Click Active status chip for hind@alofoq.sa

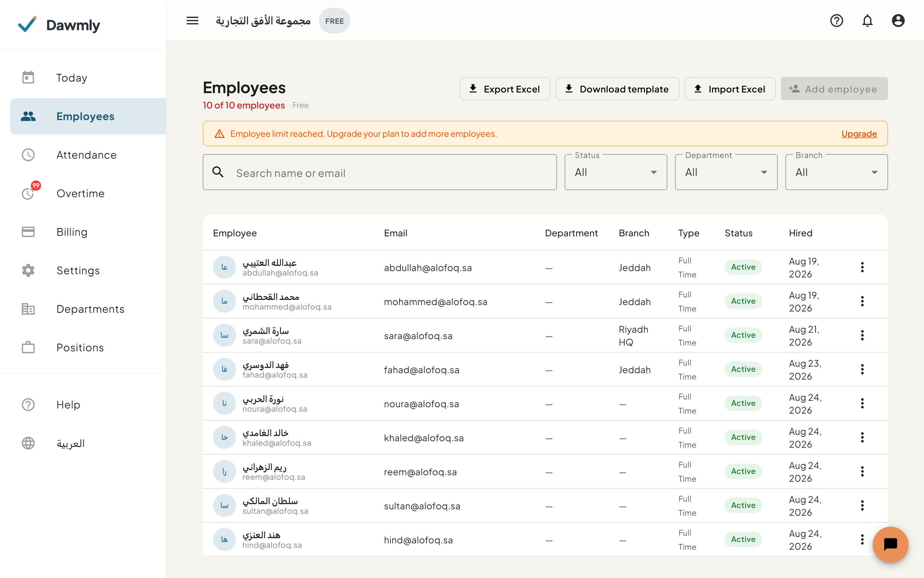(743, 539)
